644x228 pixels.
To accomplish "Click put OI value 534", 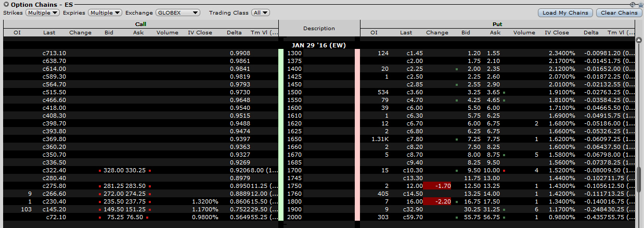I will click(x=383, y=92).
